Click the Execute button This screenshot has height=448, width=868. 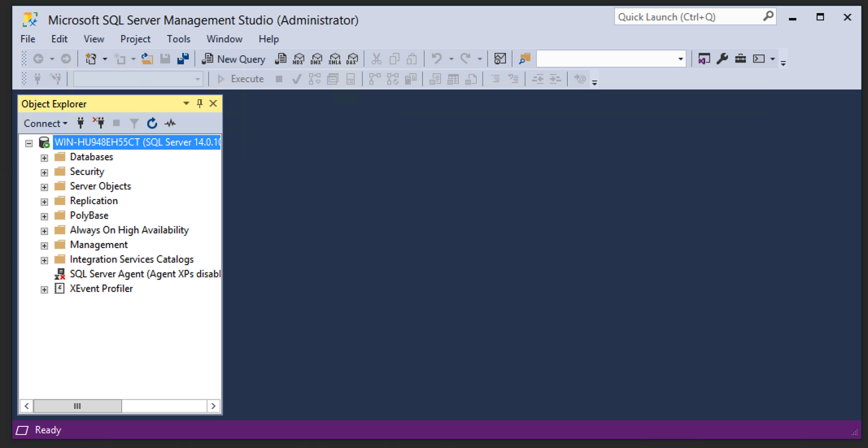coord(240,79)
